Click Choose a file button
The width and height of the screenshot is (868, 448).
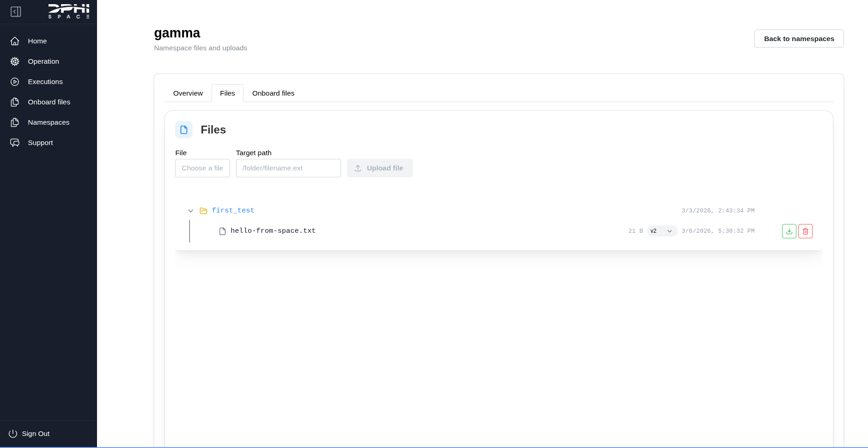202,168
